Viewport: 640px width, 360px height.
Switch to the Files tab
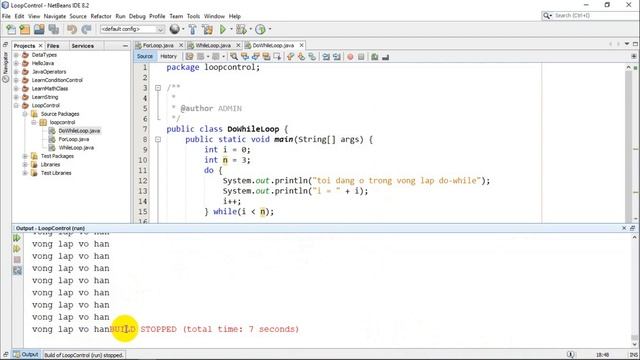tap(53, 46)
